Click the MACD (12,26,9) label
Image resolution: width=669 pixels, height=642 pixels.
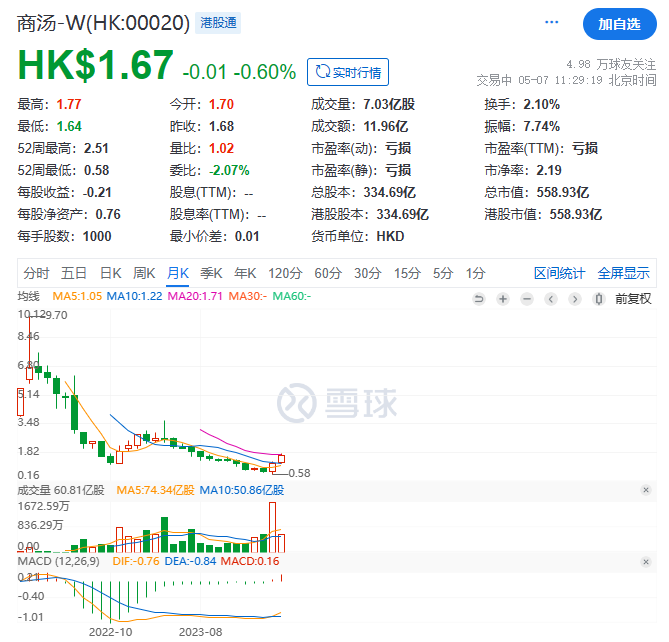pyautogui.click(x=58, y=561)
